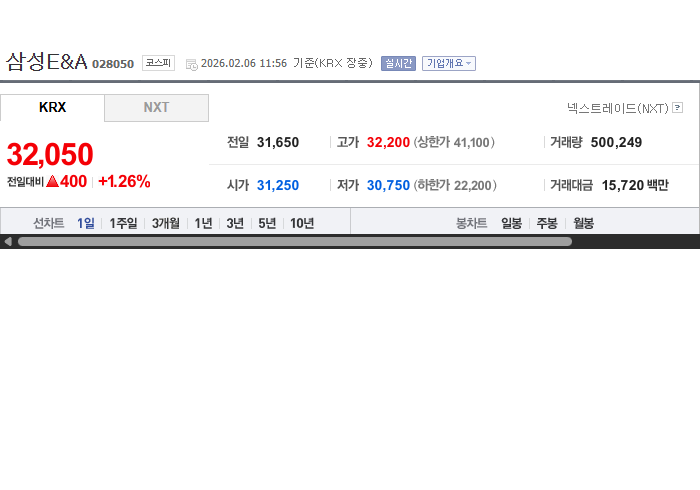The image size is (700, 490).
Task: Switch to the KRX tab
Action: point(52,108)
